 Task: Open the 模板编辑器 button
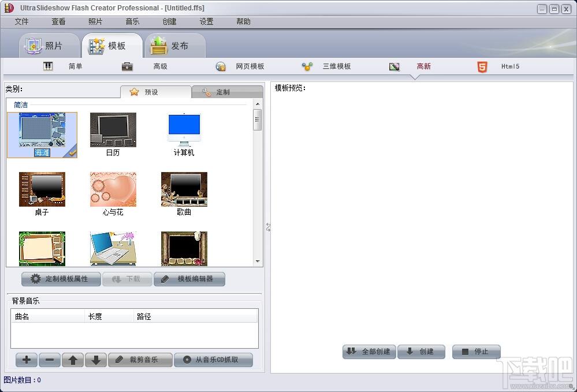[189, 279]
